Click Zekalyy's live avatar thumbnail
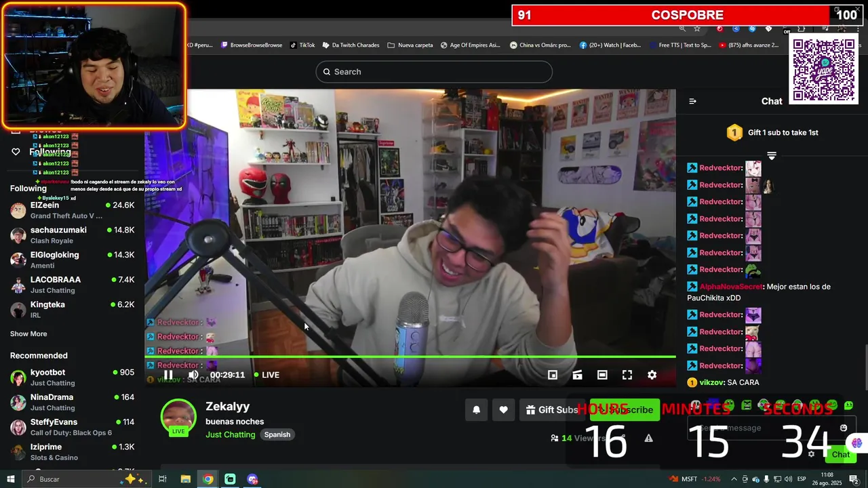 click(x=178, y=417)
